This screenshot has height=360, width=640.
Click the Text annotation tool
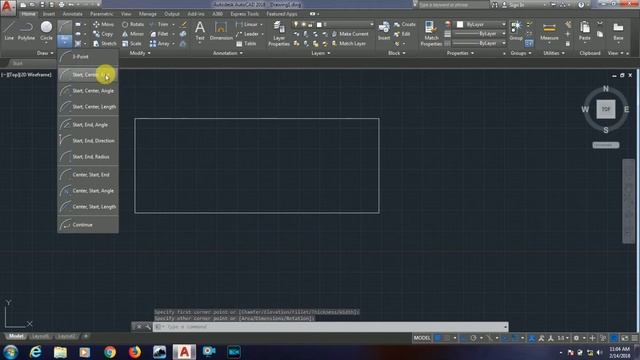200,31
